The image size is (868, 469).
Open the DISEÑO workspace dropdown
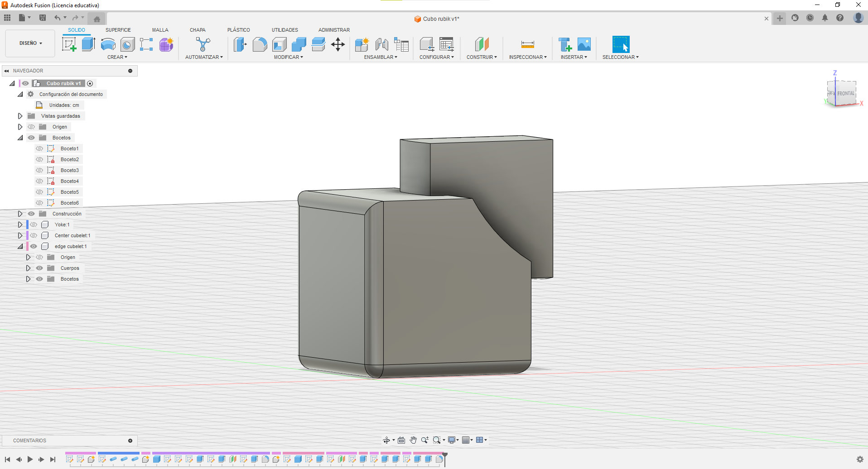click(x=30, y=43)
